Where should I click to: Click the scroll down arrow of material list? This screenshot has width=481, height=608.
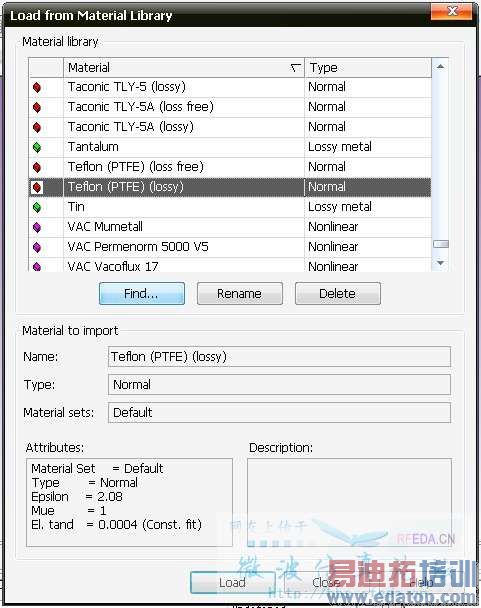click(x=440, y=263)
